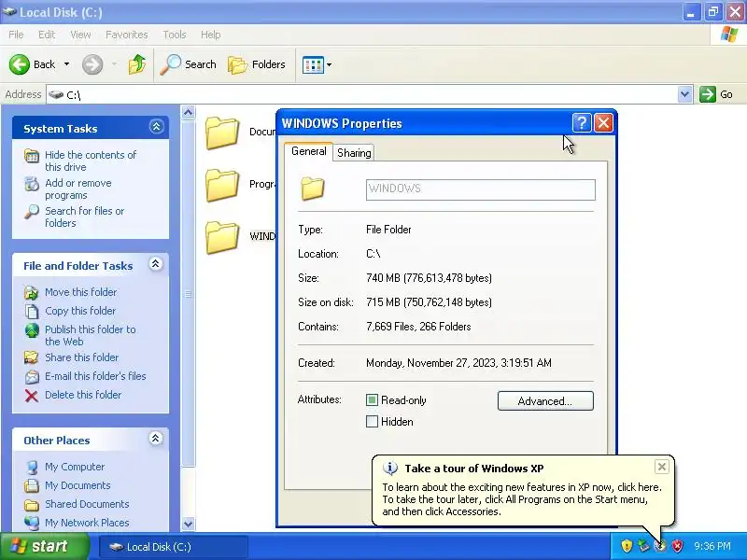The height and width of the screenshot is (560, 747).
Task: Open My Computer in Other Places
Action: point(75,467)
